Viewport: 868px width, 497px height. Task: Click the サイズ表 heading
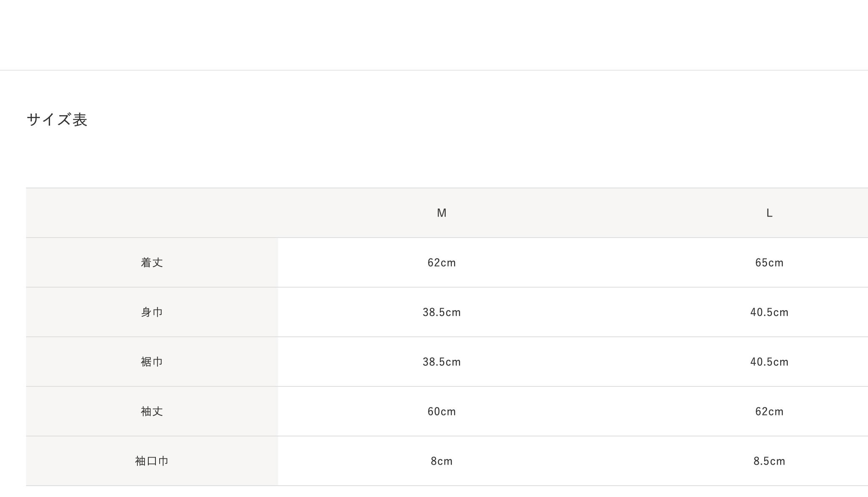tap(57, 120)
